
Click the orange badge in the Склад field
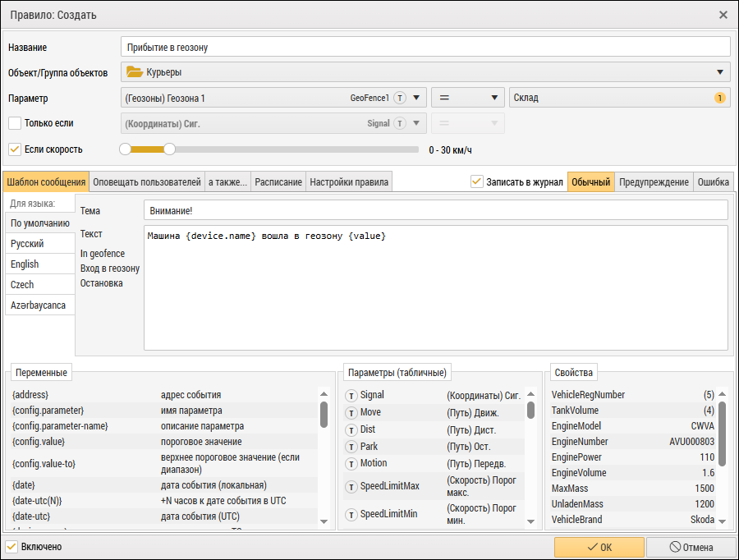pos(720,98)
